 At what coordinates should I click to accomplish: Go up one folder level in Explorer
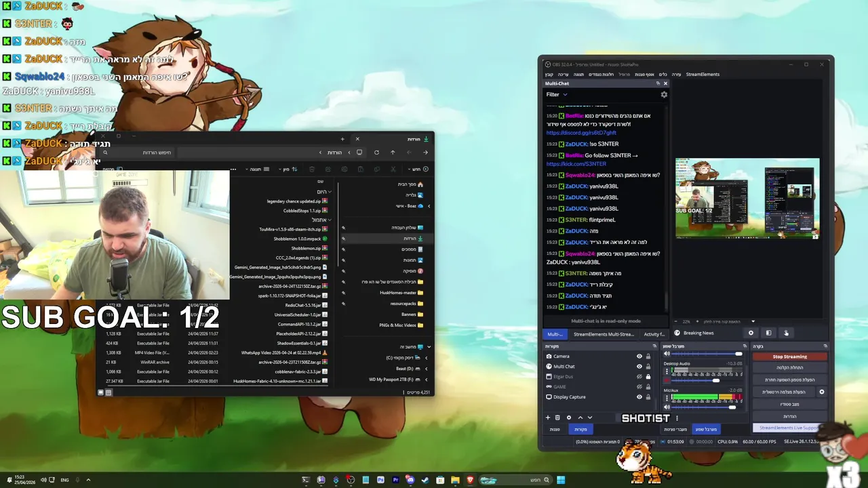393,152
